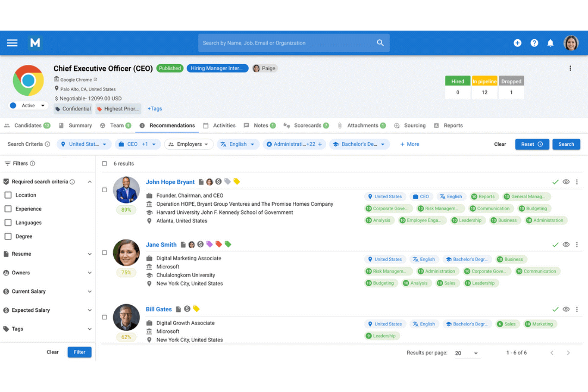This screenshot has width=588, height=392.
Task: Click the Search Criteria info icon
Action: (x=48, y=144)
